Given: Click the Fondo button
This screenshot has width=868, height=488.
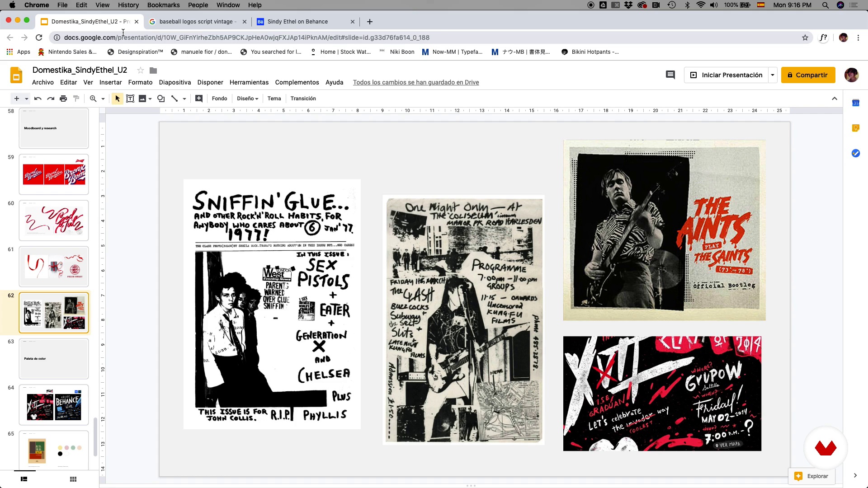Looking at the screenshot, I should (220, 99).
